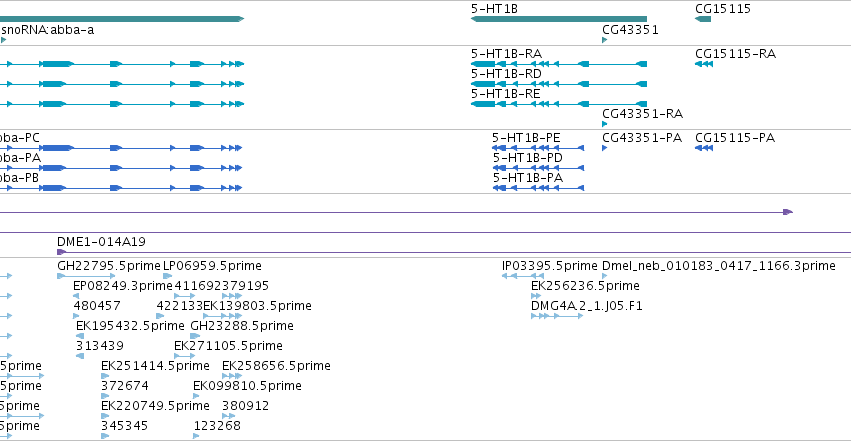Click the CG15115 gene arrow glyph
Image resolution: width=851 pixels, height=441 pixels.
pos(703,19)
